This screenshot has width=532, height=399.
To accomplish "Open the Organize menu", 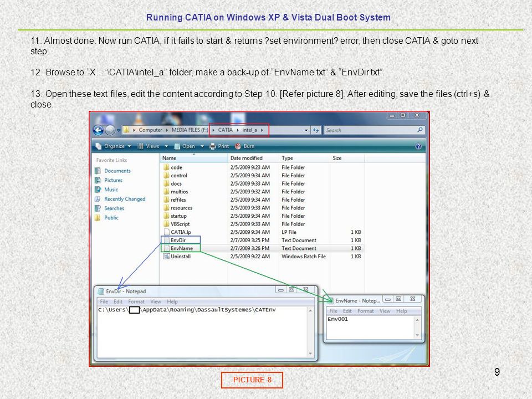I will [114, 146].
